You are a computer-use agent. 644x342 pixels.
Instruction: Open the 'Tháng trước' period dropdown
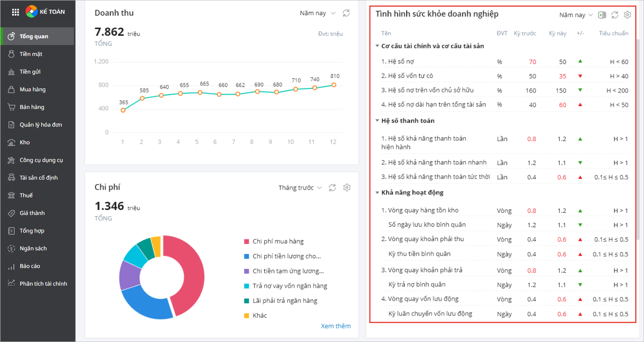click(x=300, y=188)
